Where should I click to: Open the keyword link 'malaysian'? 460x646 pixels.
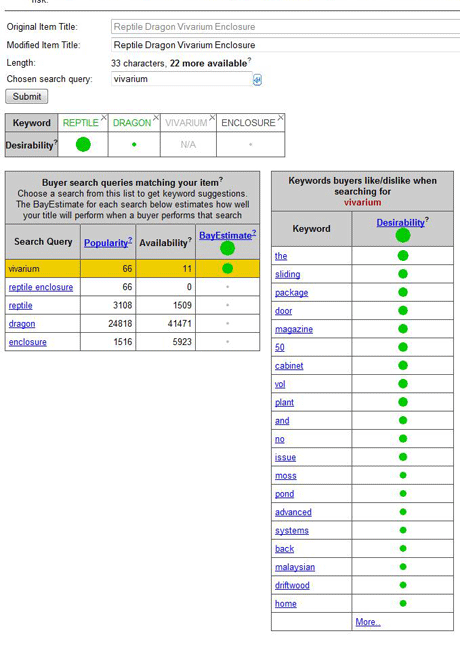pos(295,567)
